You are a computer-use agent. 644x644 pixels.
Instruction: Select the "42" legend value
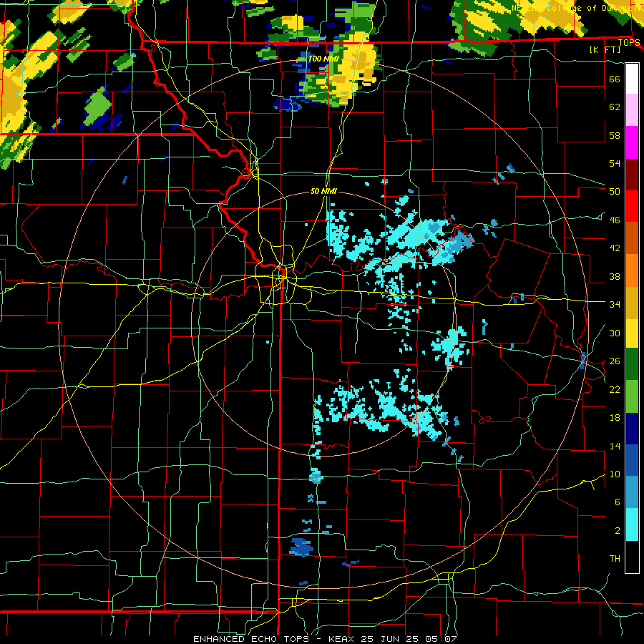coord(615,248)
